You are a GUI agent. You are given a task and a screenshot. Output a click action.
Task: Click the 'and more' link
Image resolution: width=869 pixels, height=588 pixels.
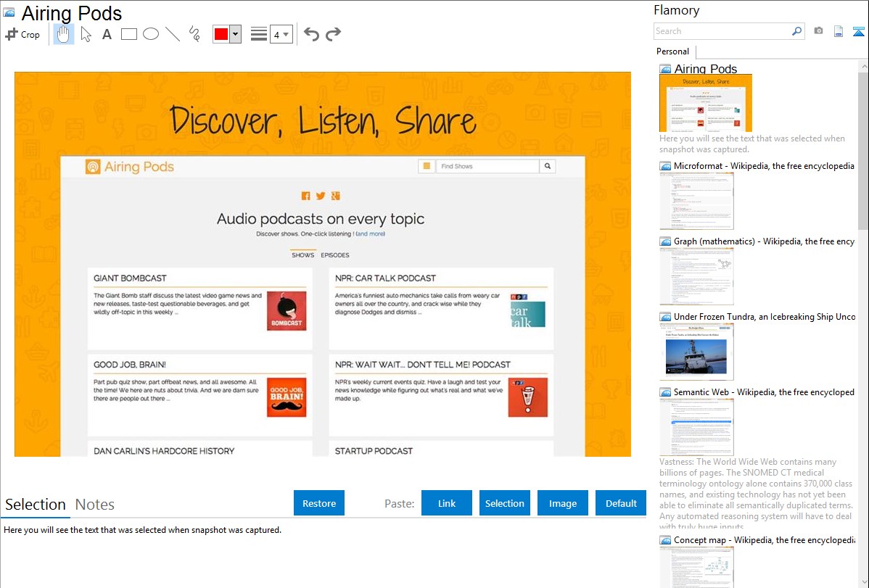pyautogui.click(x=370, y=234)
